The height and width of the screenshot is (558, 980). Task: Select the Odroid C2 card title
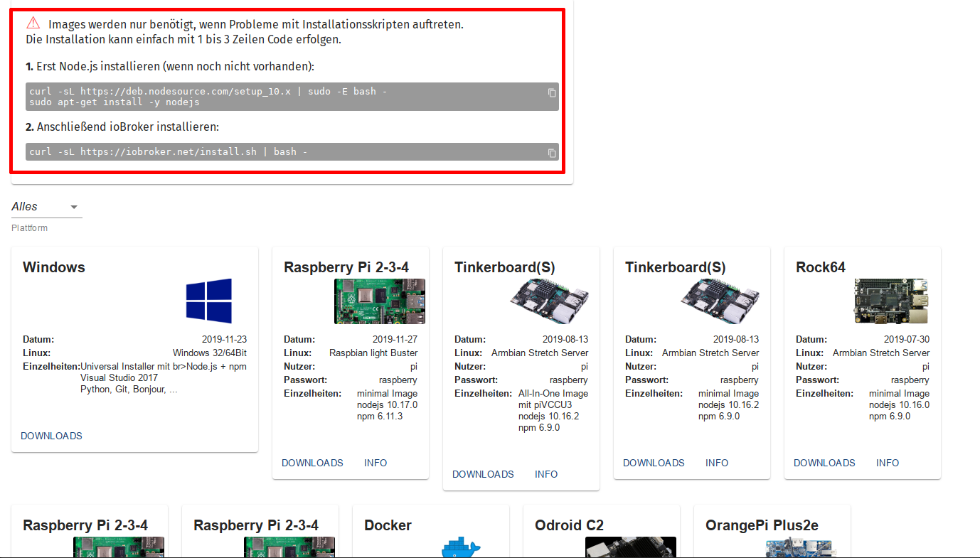569,525
